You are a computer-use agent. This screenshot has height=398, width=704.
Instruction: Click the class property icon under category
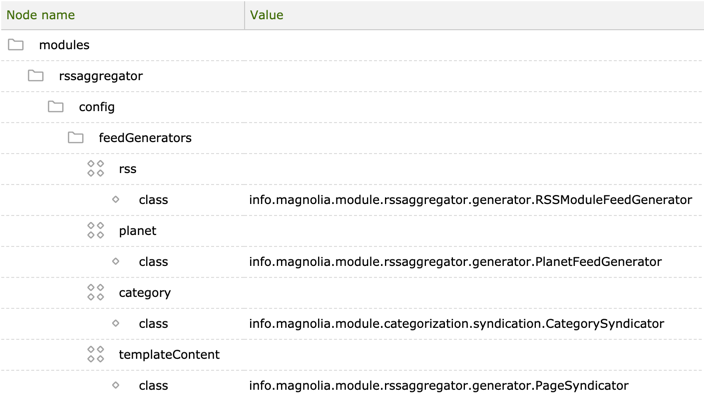click(116, 323)
